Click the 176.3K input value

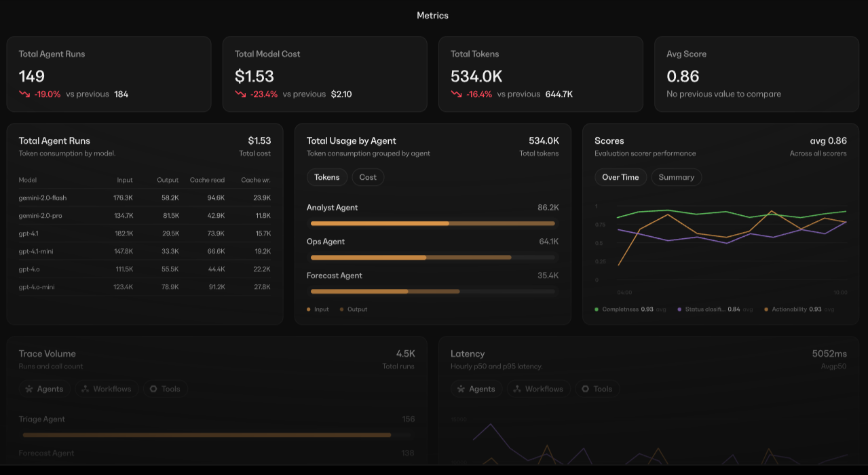tap(123, 197)
